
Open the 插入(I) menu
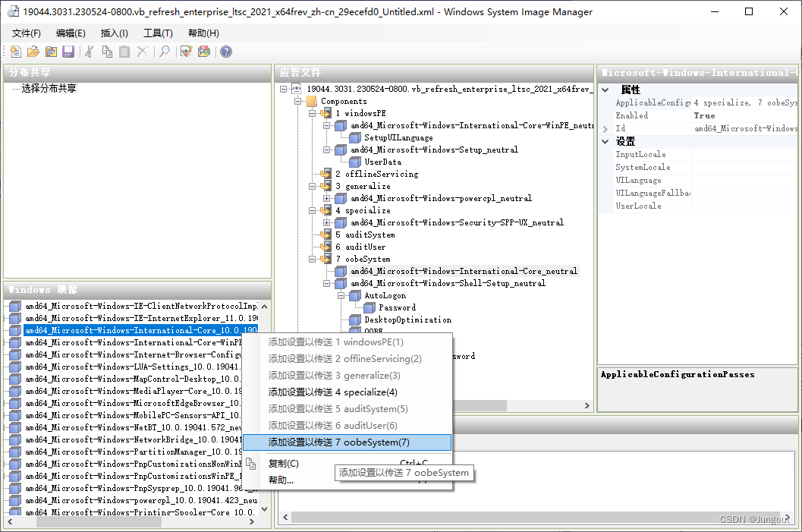[114, 33]
